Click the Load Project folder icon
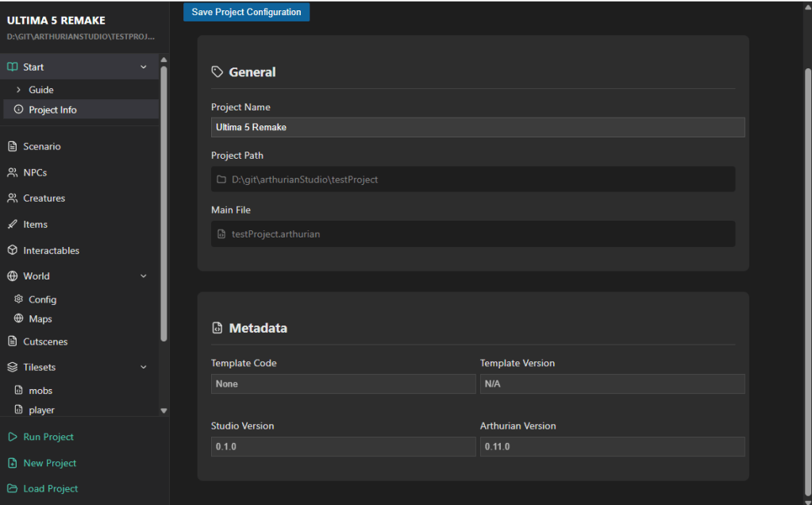The height and width of the screenshot is (505, 812). pyautogui.click(x=13, y=488)
